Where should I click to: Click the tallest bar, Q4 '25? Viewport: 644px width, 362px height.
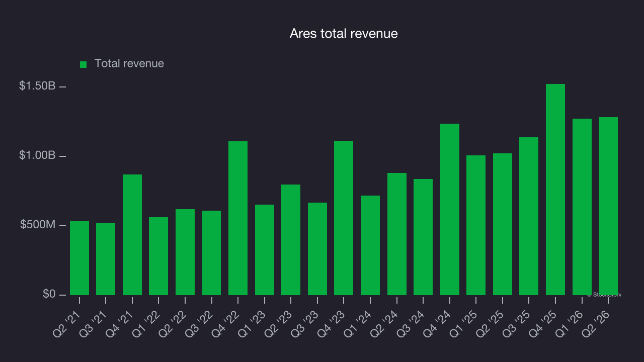coord(555,190)
